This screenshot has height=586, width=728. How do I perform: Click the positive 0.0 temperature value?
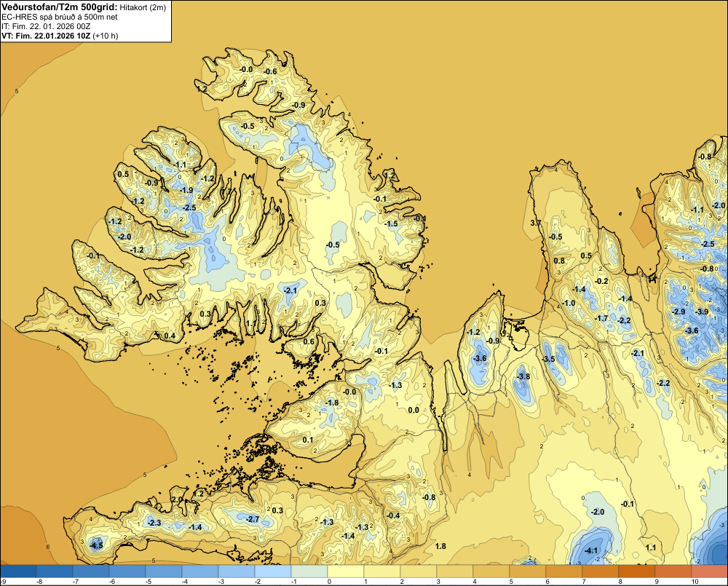pos(414,410)
